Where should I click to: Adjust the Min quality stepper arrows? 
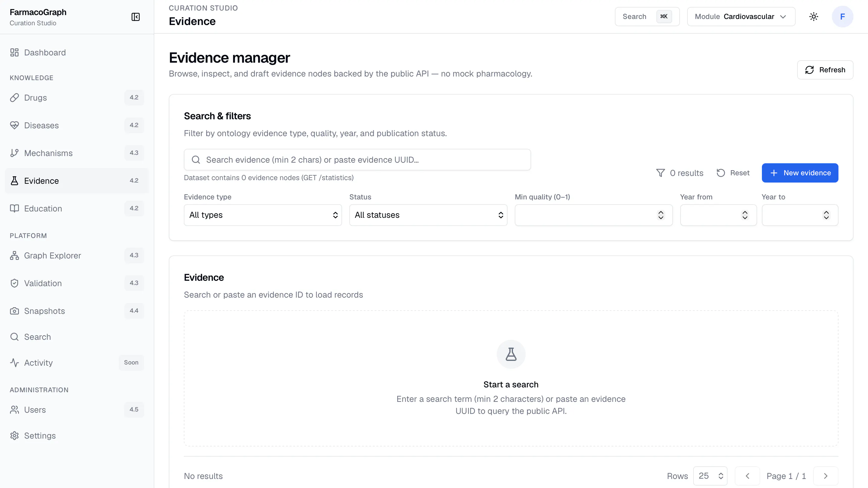(661, 215)
